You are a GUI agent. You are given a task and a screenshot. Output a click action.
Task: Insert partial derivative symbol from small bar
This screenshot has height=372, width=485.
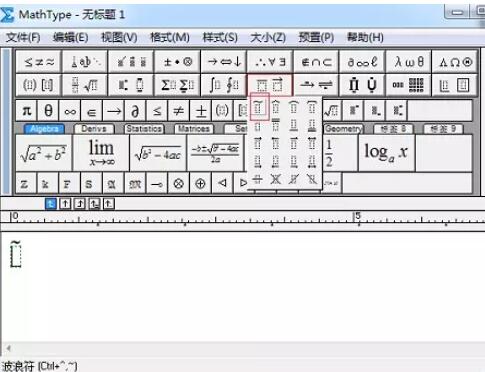click(135, 111)
